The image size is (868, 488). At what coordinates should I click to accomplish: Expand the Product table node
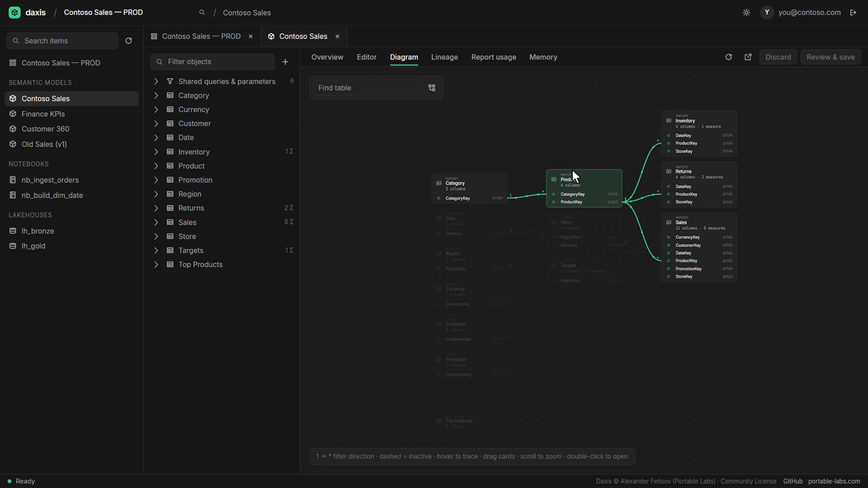156,166
